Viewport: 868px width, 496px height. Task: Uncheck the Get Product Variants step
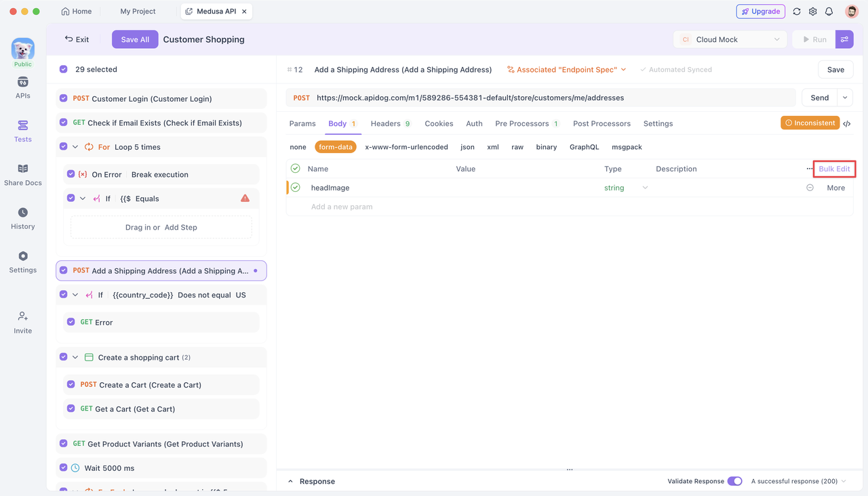[x=64, y=444]
